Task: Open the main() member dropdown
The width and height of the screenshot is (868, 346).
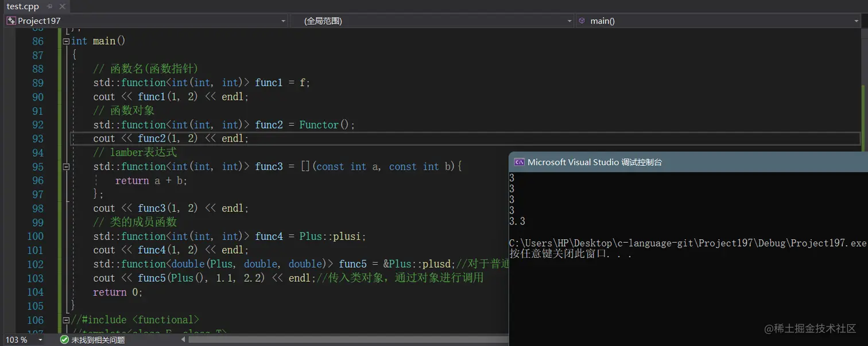Action: [x=856, y=21]
